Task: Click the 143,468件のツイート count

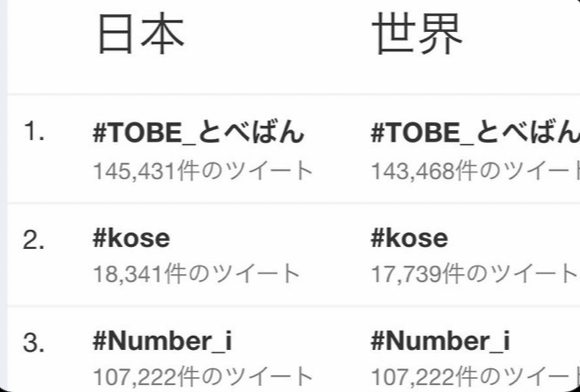Action: pyautogui.click(x=475, y=171)
